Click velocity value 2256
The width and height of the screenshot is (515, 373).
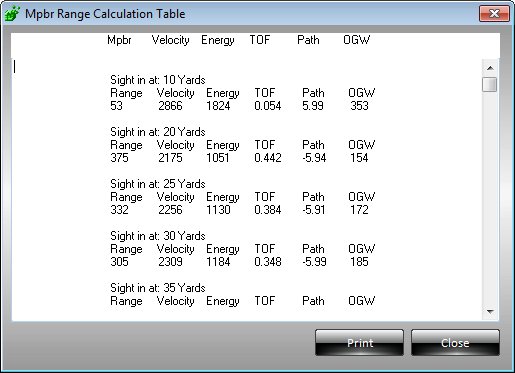click(x=170, y=210)
